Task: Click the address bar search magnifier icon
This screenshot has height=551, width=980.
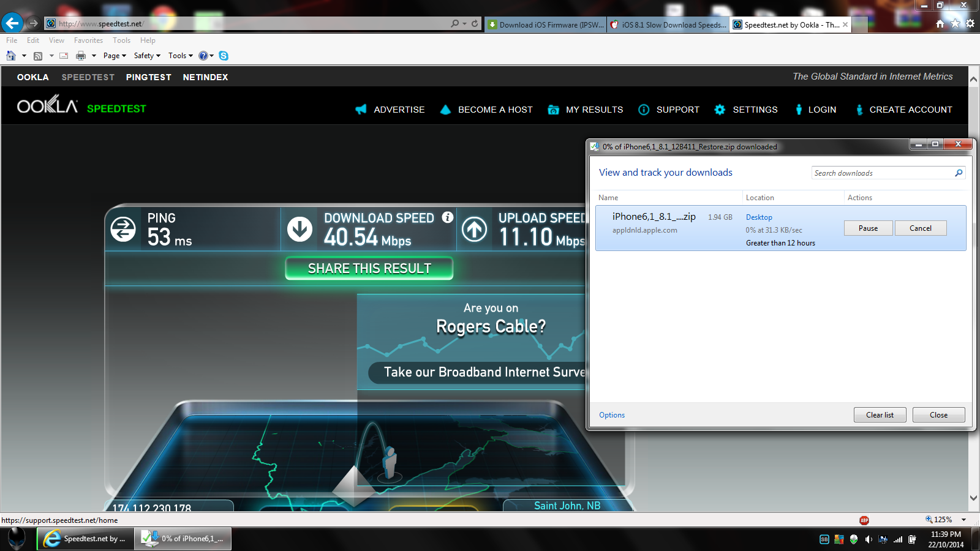Action: (455, 23)
